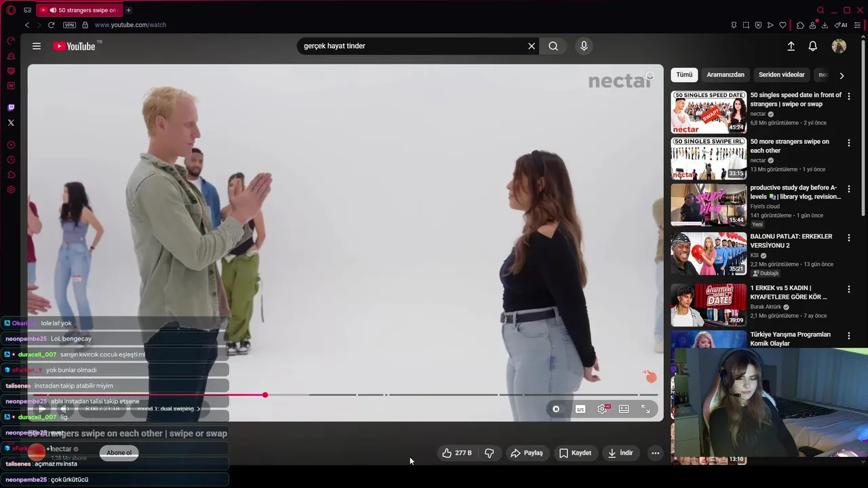
Task: Open the YouTube upload/create icon
Action: point(791,46)
